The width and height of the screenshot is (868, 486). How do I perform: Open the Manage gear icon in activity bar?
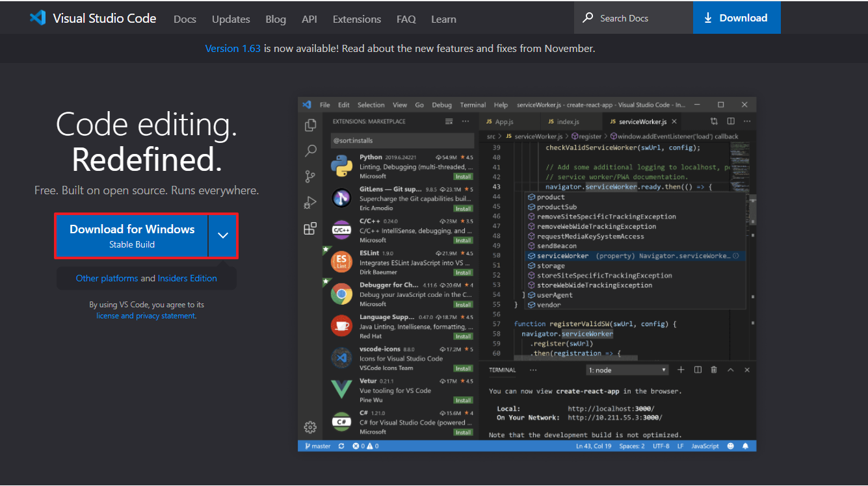click(310, 428)
